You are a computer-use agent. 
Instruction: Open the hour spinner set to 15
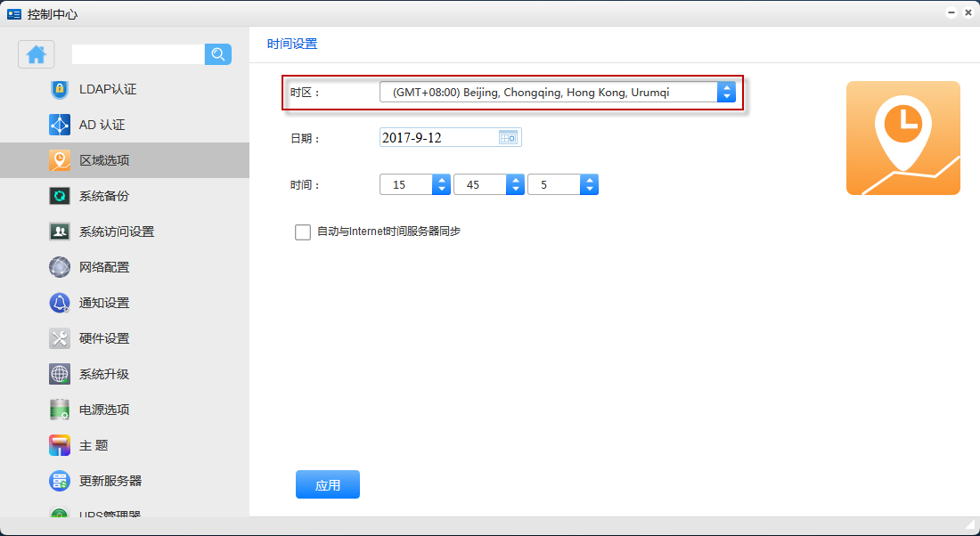pos(441,184)
